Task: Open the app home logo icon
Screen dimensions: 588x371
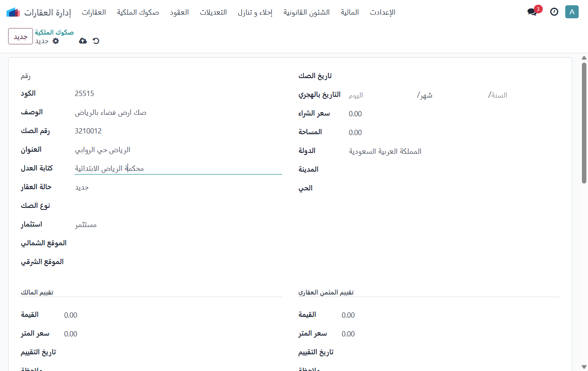Action: pos(13,12)
